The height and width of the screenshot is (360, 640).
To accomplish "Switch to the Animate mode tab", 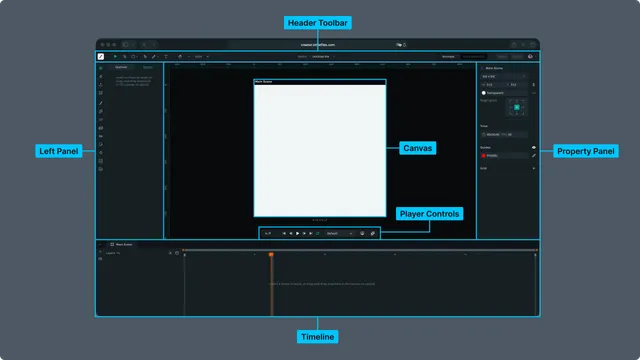I will 448,57.
